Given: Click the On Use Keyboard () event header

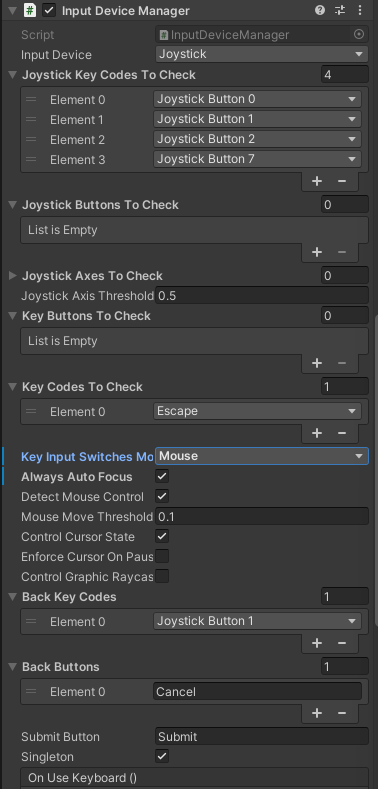Looking at the screenshot, I should click(194, 777).
